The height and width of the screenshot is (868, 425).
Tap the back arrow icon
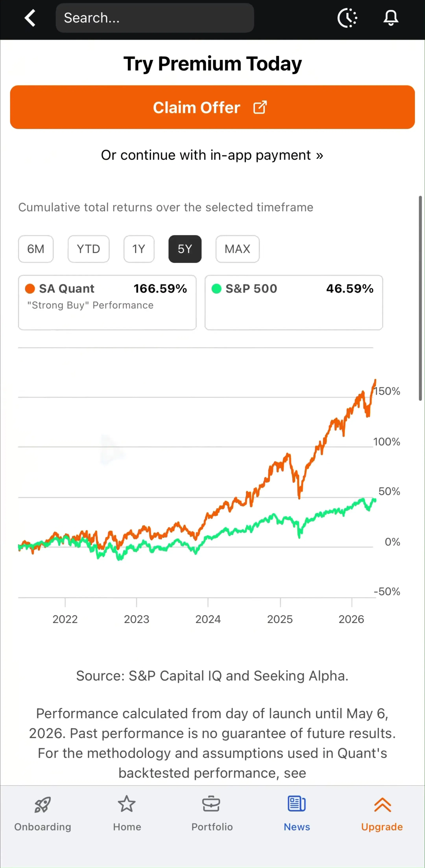pyautogui.click(x=30, y=18)
